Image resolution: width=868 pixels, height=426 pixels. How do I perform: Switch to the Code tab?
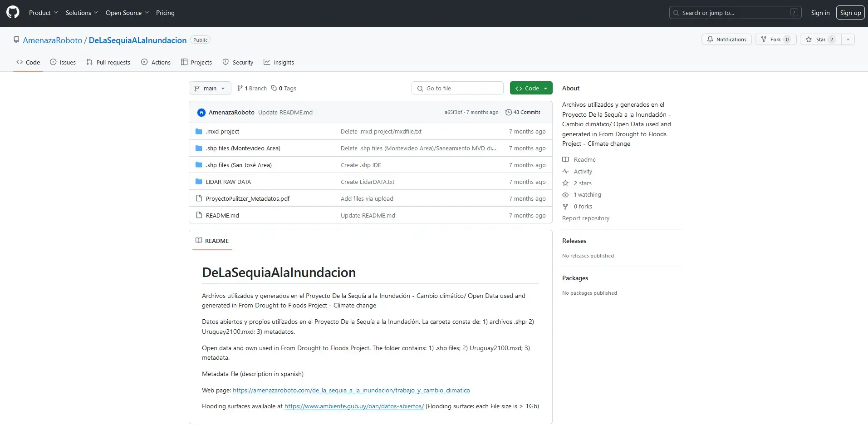coord(28,62)
